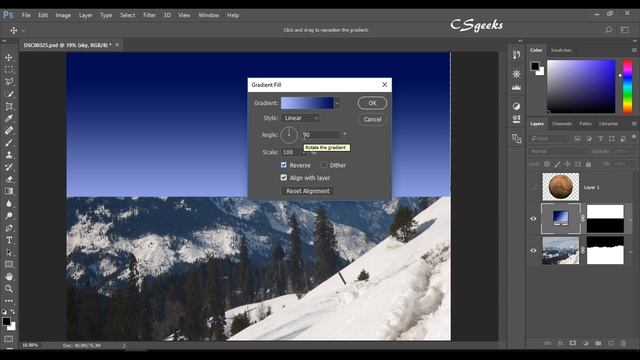Open the layer filter kind dropdown
640x360 pixels.
click(549, 139)
